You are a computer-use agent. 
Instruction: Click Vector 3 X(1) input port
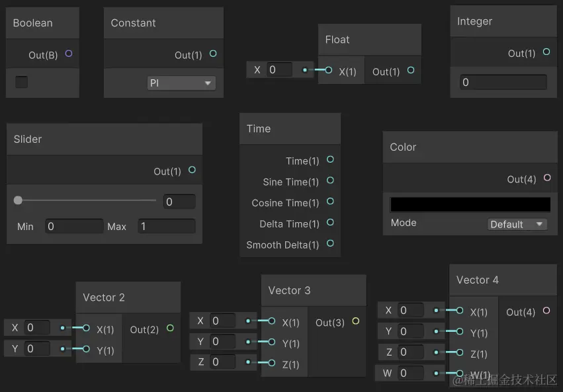[271, 321]
